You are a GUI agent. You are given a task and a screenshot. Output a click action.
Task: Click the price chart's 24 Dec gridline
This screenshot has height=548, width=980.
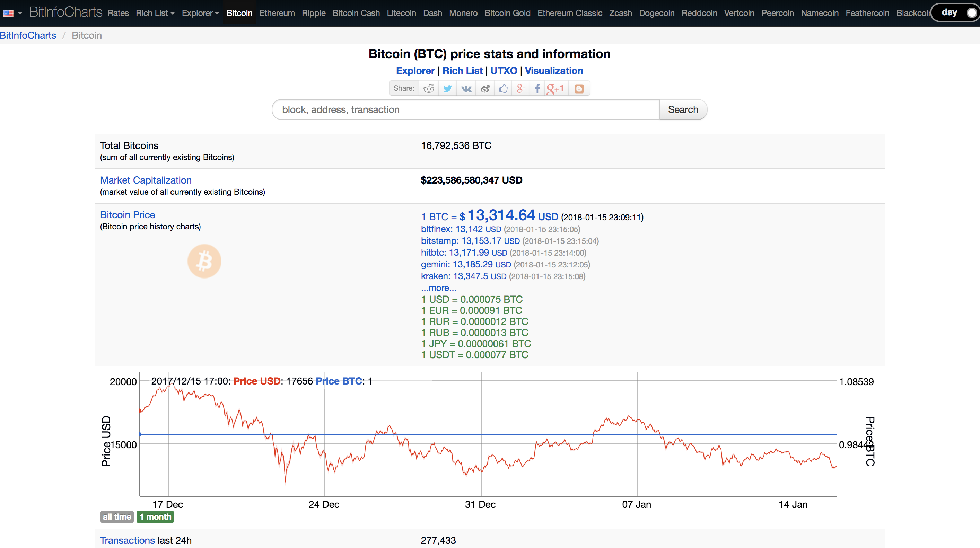(324, 434)
